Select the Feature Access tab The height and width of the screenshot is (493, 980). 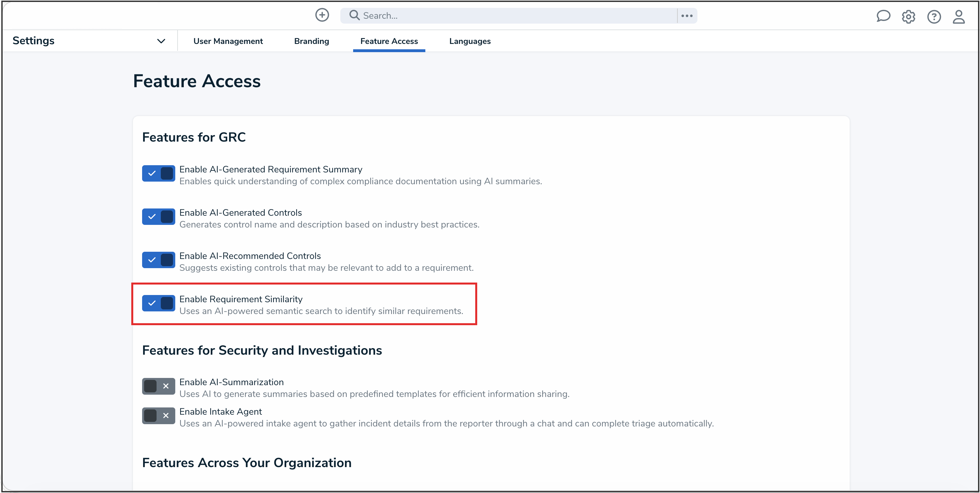389,41
